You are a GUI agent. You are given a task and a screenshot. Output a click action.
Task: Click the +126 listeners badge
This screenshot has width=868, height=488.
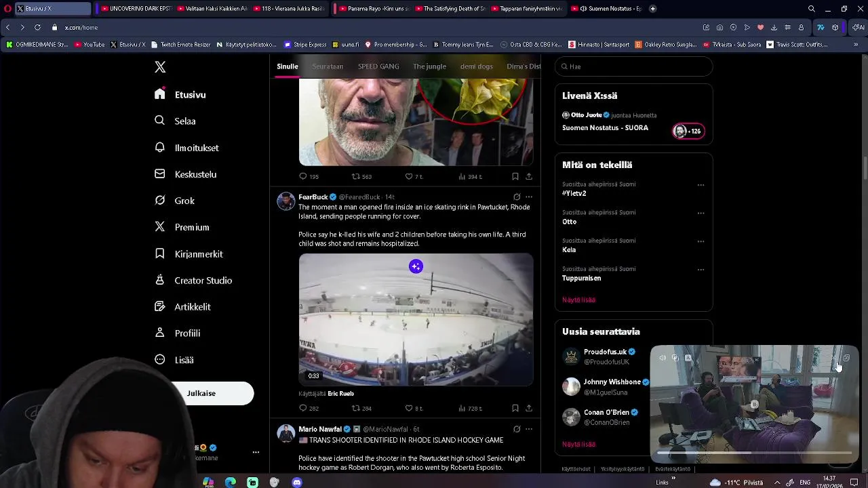(x=688, y=131)
